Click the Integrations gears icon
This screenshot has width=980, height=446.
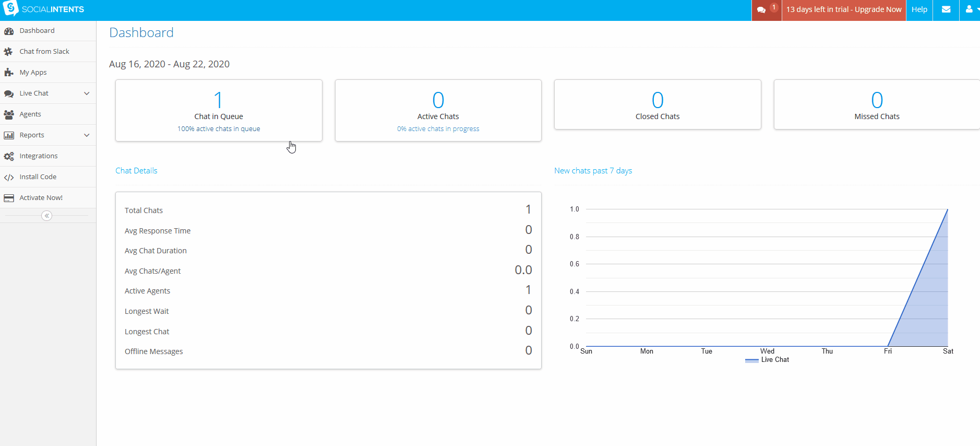[x=9, y=156]
